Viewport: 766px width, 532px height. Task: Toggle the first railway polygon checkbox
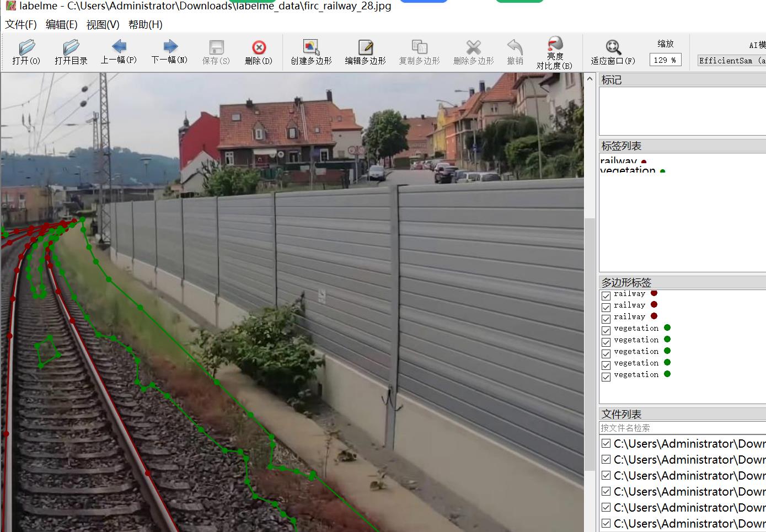click(606, 295)
